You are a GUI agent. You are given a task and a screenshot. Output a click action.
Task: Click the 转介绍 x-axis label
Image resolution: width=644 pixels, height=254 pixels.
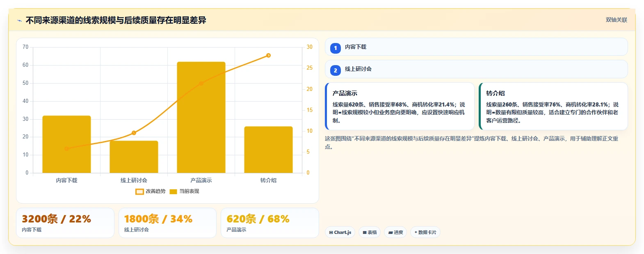coord(268,180)
